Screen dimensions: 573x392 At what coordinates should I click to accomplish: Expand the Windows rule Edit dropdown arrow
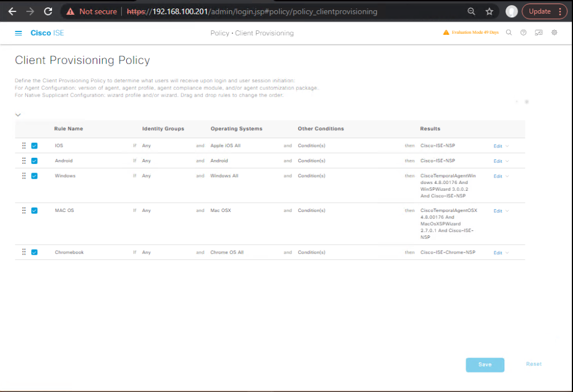click(507, 176)
